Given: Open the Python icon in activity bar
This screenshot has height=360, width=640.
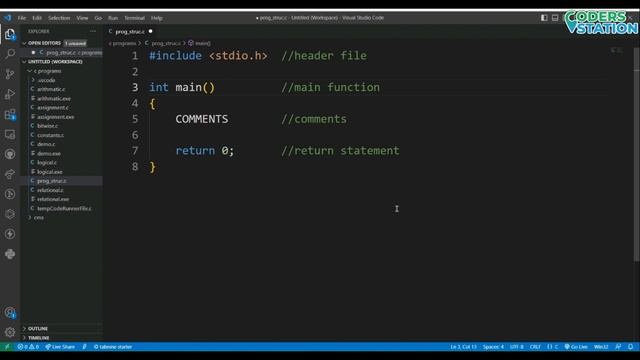Looking at the screenshot, I should (x=10, y=254).
